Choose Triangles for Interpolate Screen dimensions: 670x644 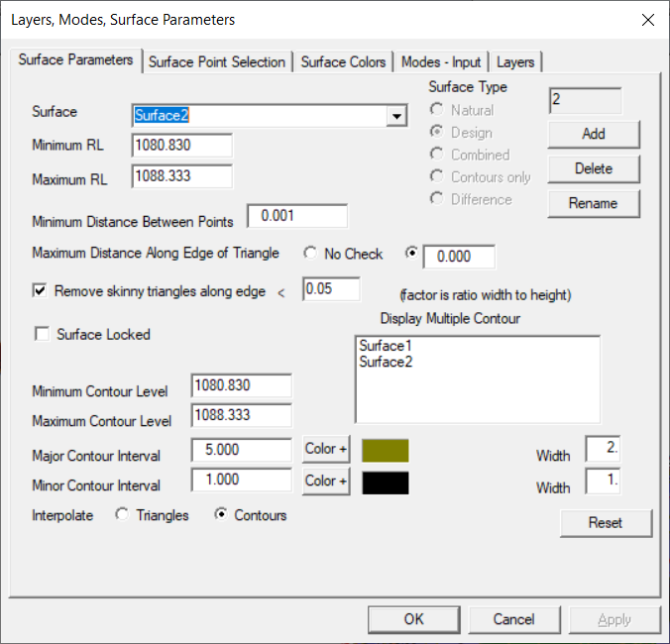point(123,515)
